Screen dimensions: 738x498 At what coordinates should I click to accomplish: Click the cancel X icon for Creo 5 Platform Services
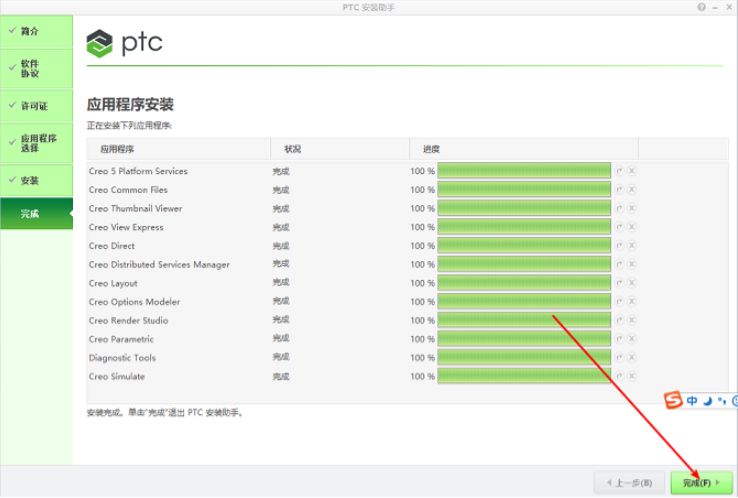(x=632, y=171)
